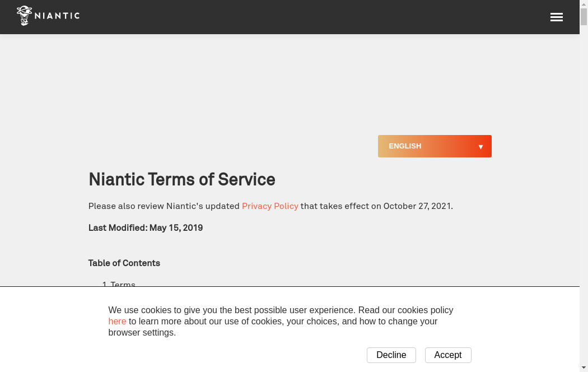Screen dimensions: 588x372
Task: Open the hamburger navigation menu
Action: click(556, 17)
